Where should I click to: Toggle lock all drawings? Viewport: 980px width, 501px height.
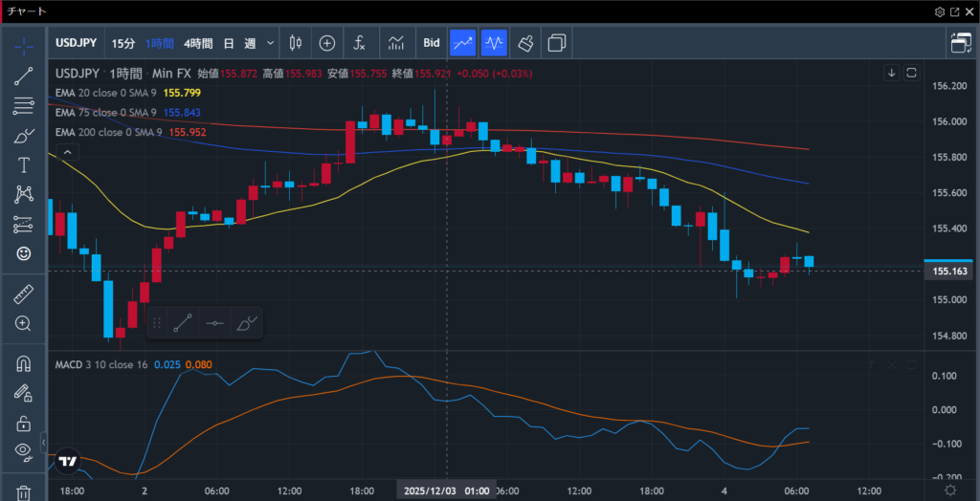24,423
